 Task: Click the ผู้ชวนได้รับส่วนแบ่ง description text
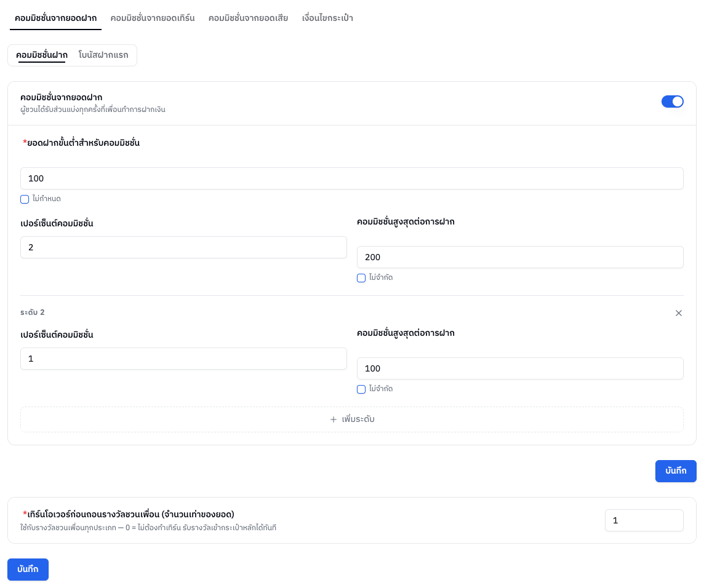(93, 109)
